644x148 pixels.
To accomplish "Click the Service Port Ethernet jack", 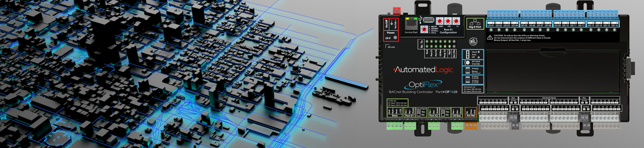I will coord(411,24).
